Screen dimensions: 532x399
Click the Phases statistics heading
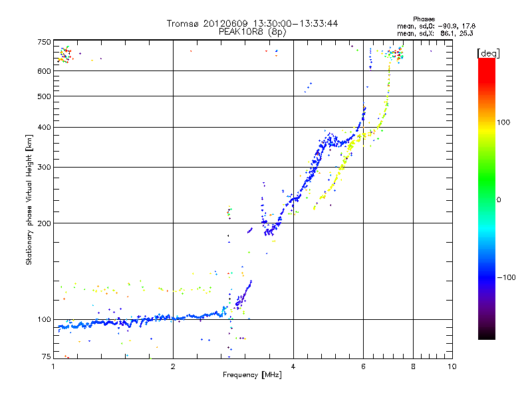pyautogui.click(x=424, y=19)
